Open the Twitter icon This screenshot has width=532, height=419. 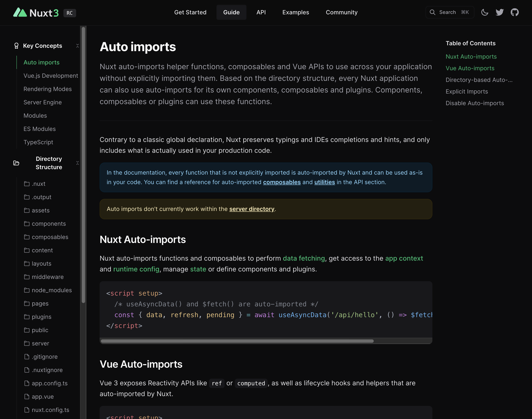(x=499, y=12)
